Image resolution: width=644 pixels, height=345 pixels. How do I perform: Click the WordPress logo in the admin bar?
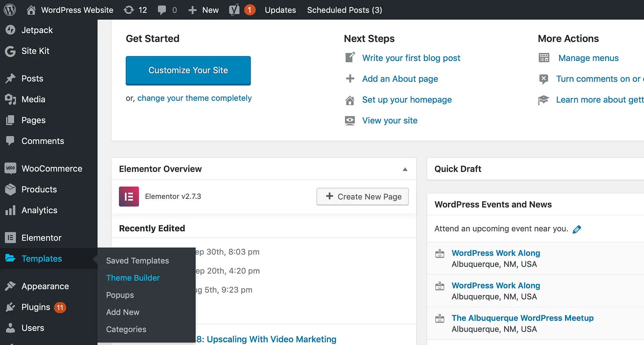[9, 10]
